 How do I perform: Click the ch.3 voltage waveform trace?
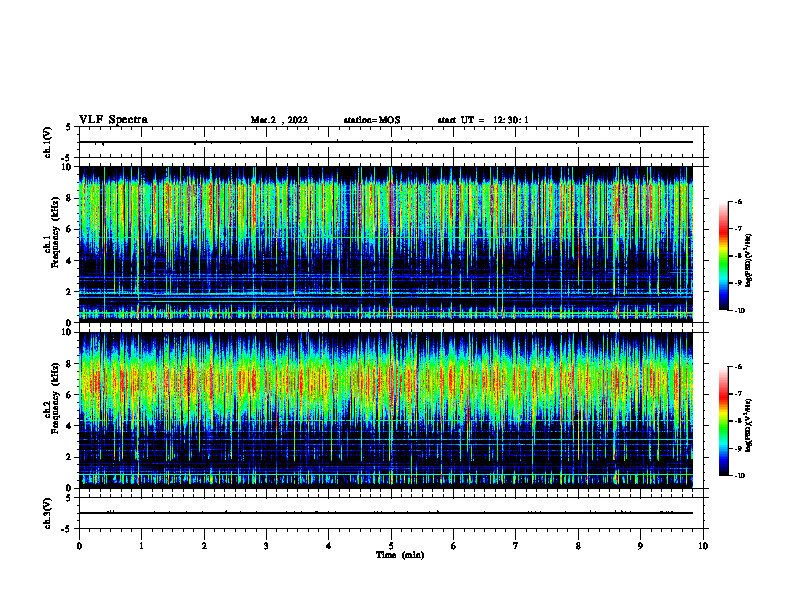(386, 513)
